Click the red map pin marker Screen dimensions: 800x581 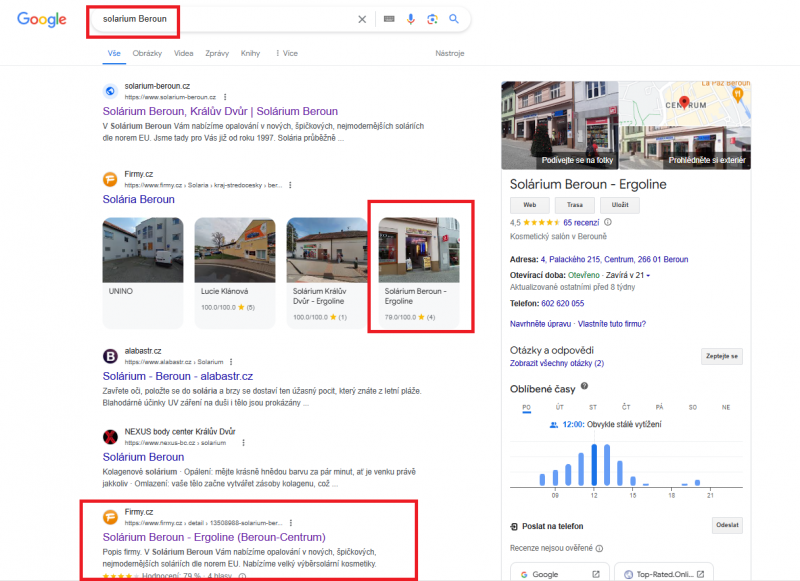coord(684,103)
